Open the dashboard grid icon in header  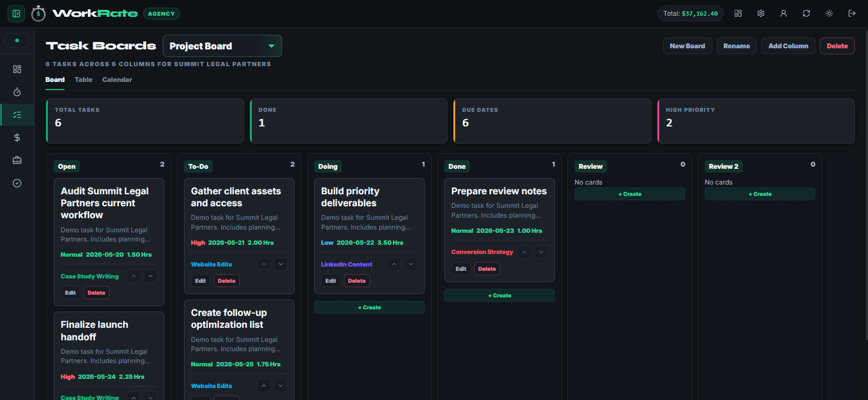click(738, 14)
